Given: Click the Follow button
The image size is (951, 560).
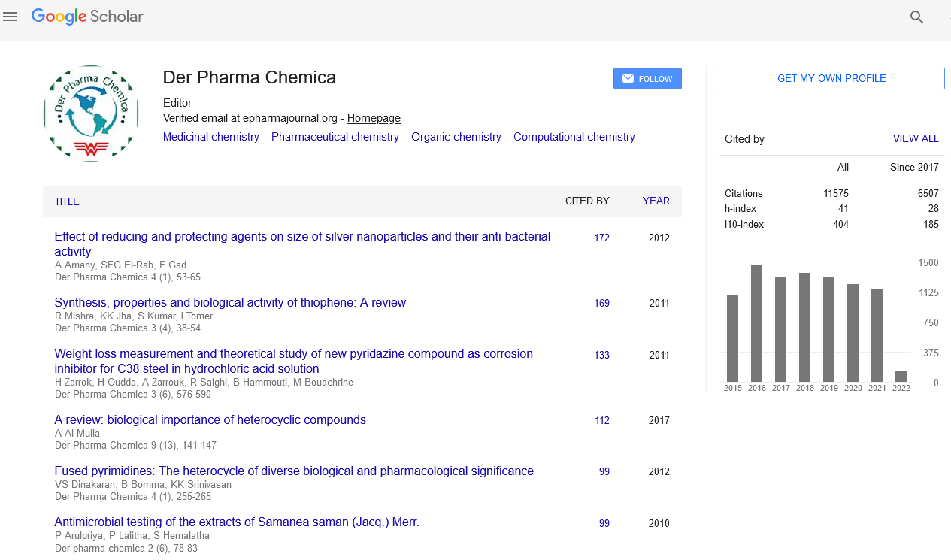Looking at the screenshot, I should pos(647,79).
